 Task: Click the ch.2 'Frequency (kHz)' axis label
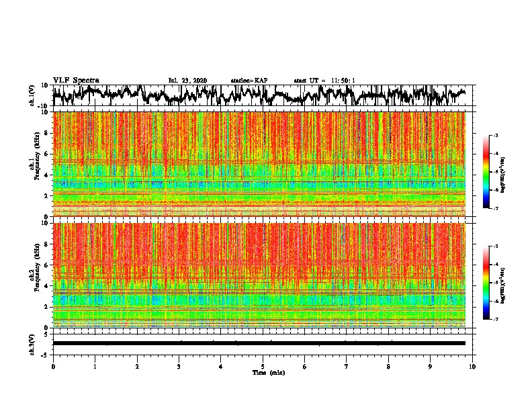pyautogui.click(x=37, y=267)
